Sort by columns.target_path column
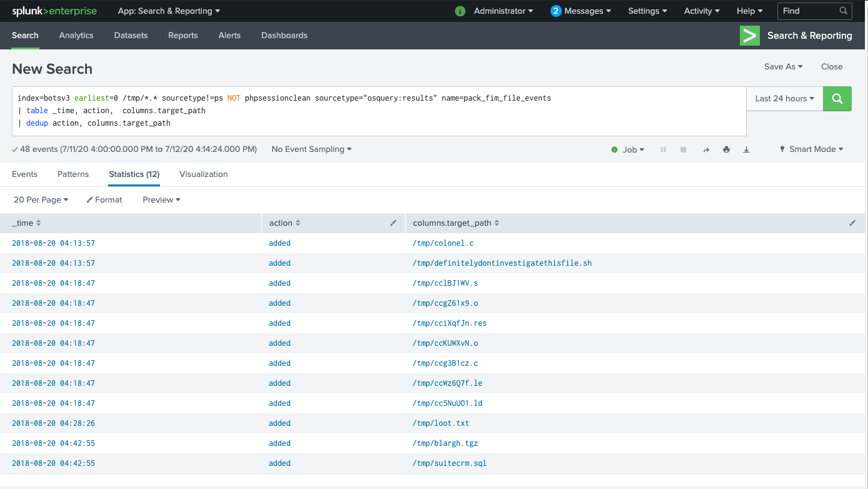 pyautogui.click(x=456, y=223)
